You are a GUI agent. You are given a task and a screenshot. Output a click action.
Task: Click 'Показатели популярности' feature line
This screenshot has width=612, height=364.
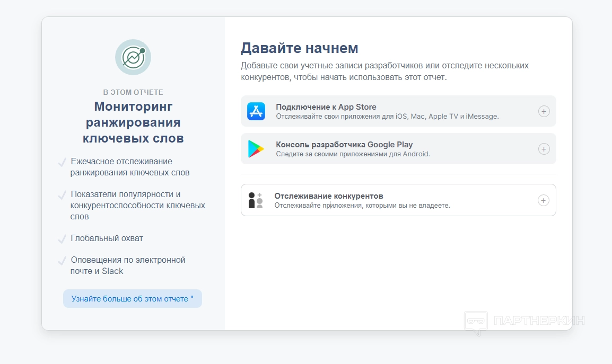[138, 205]
